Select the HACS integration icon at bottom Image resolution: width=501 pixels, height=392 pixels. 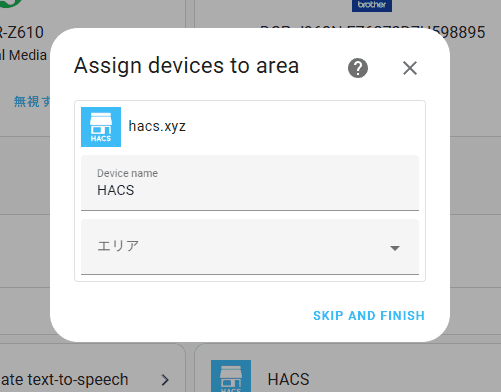coord(231,376)
